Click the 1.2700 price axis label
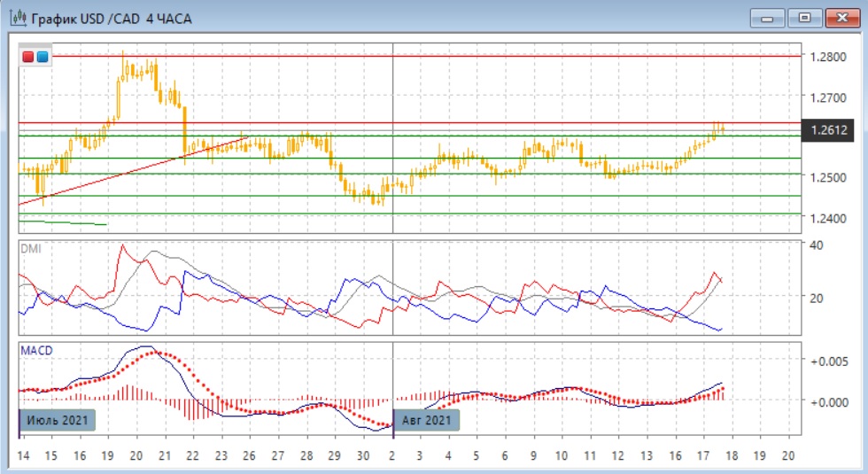 (x=828, y=97)
